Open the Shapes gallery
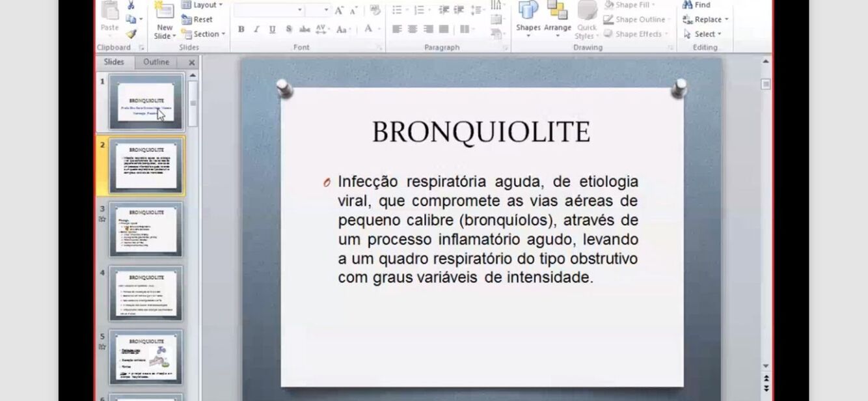This screenshot has height=401, width=868. click(x=528, y=18)
